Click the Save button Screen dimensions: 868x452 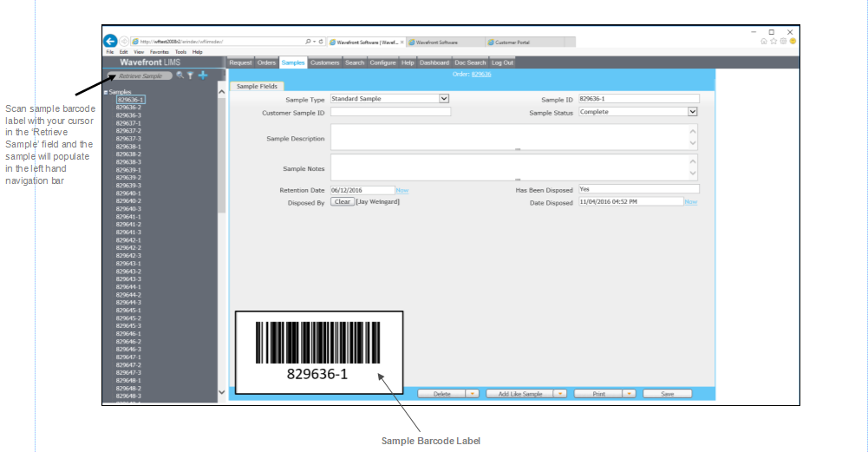pos(667,394)
